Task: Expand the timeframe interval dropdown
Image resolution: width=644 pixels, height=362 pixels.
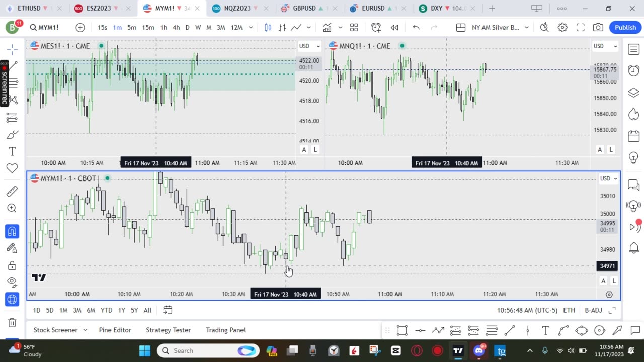Action: pyautogui.click(x=251, y=28)
